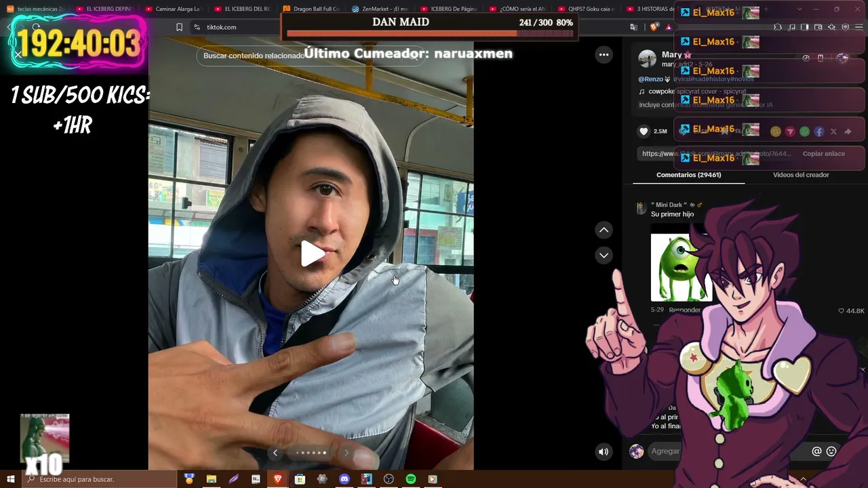Share the post via WhatsApp
The image size is (868, 488).
[x=804, y=131]
